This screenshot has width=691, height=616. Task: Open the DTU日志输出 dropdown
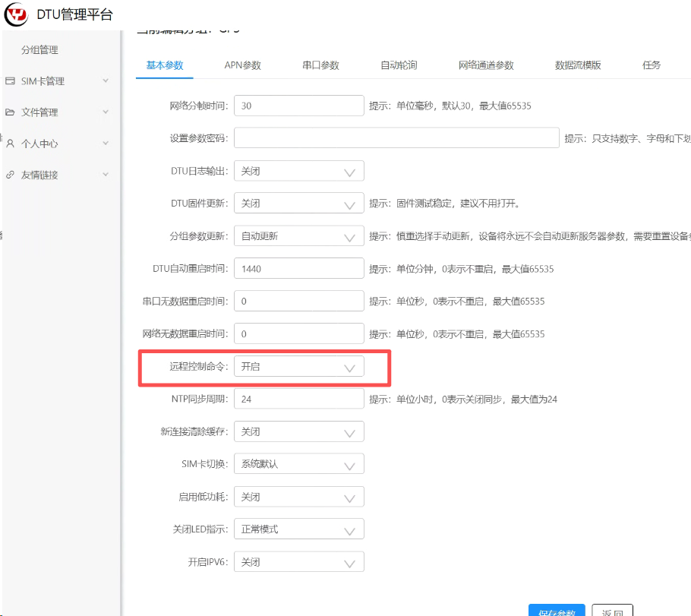point(298,171)
